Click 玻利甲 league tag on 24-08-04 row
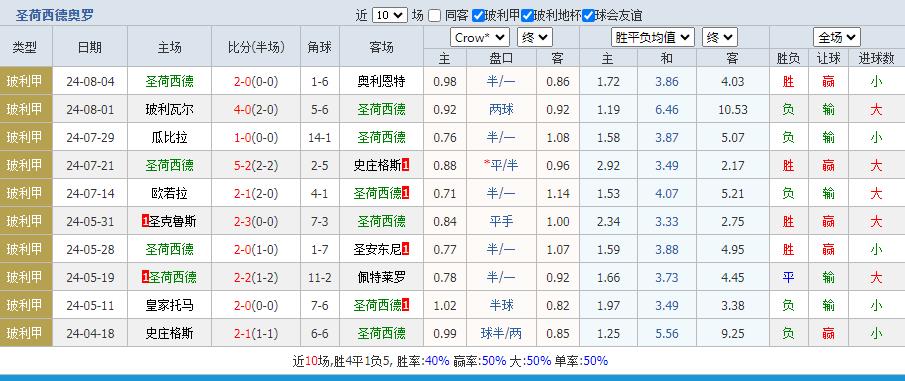 [x=25, y=81]
